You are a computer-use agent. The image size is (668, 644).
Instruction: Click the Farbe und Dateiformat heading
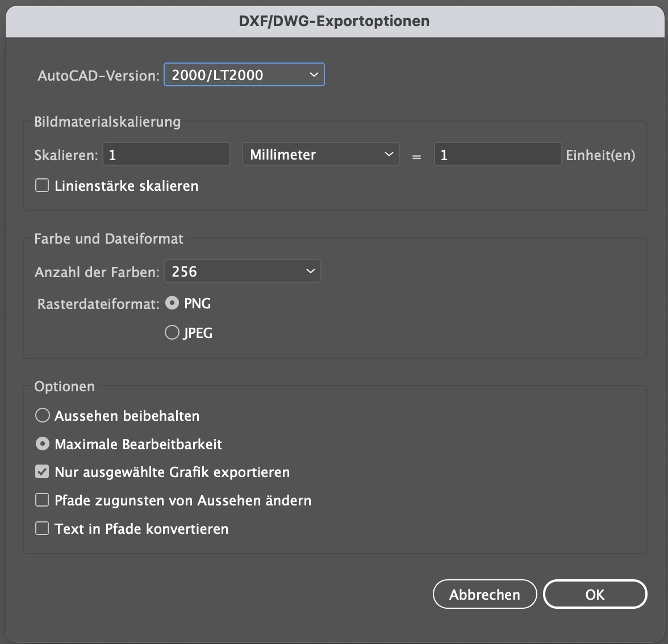click(x=108, y=239)
